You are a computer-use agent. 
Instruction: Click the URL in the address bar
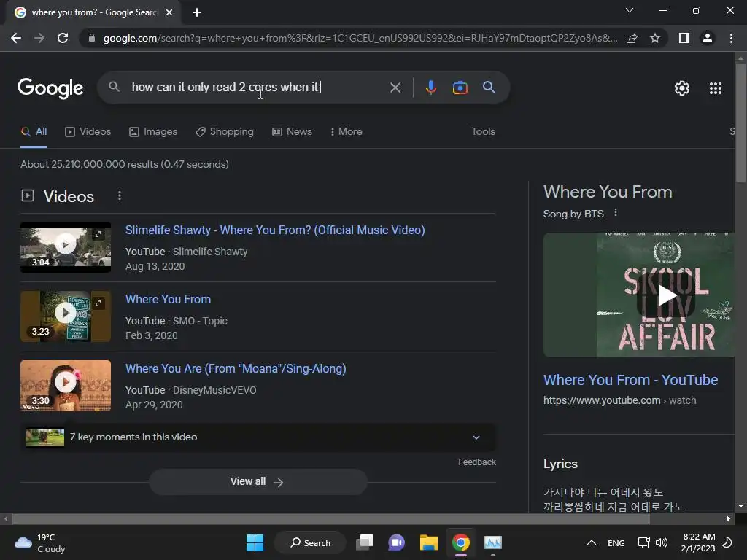[x=360, y=38]
